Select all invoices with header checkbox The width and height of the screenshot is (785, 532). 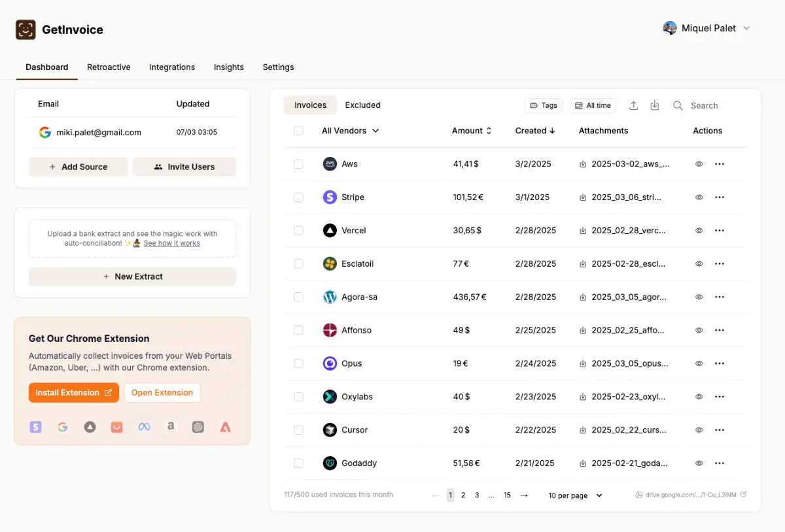(298, 131)
